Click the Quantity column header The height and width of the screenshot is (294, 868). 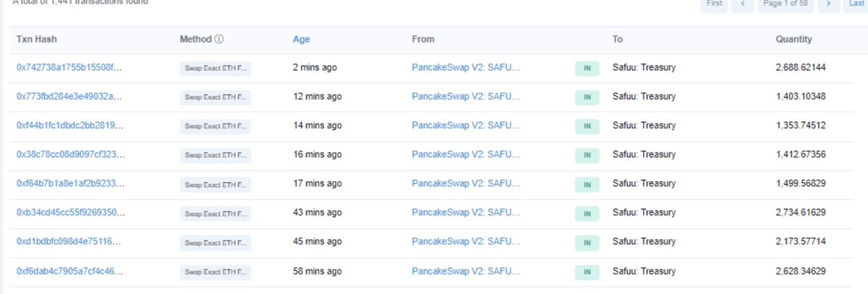(793, 40)
